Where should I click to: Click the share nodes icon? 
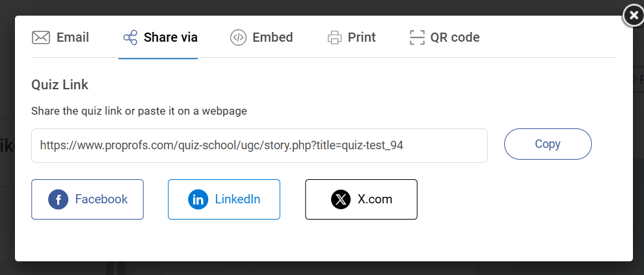coord(130,37)
